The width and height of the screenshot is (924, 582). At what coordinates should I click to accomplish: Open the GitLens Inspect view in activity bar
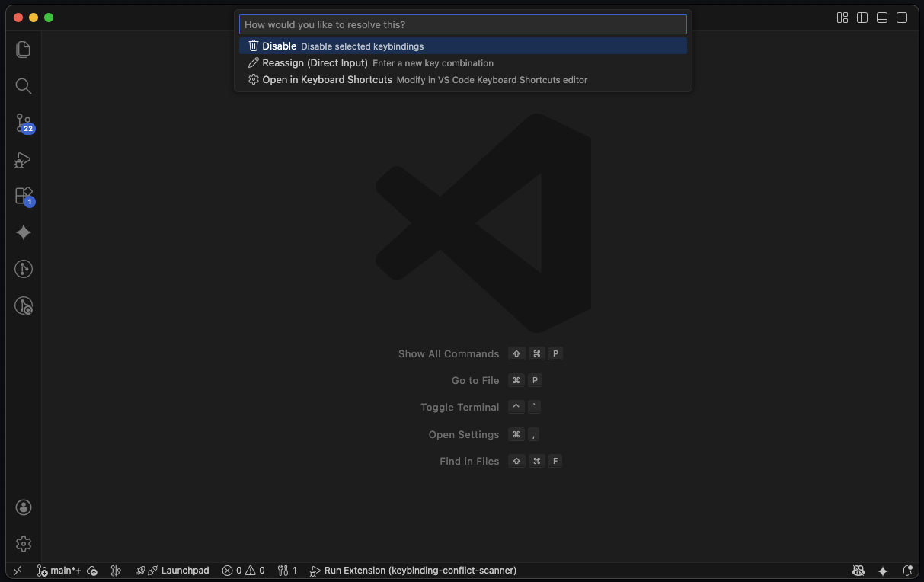tap(24, 305)
